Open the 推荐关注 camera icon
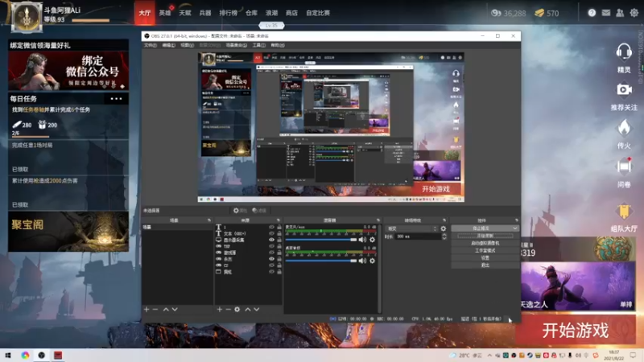The image size is (644, 362). (x=624, y=89)
